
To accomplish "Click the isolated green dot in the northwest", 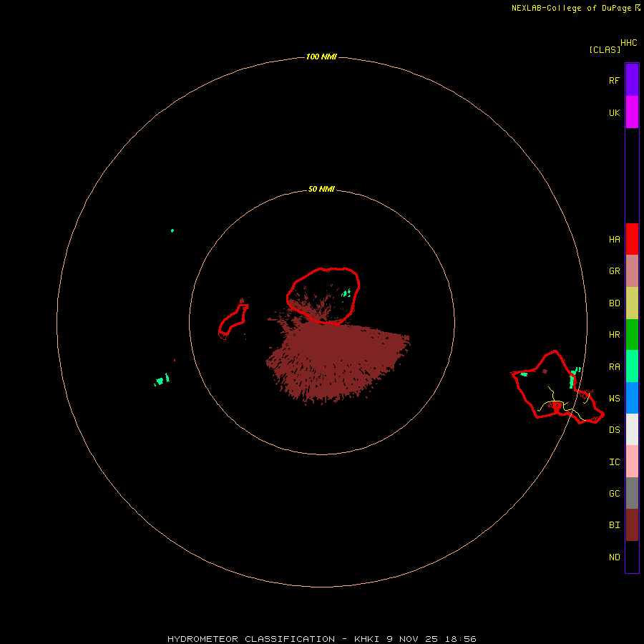I will tap(172, 230).
